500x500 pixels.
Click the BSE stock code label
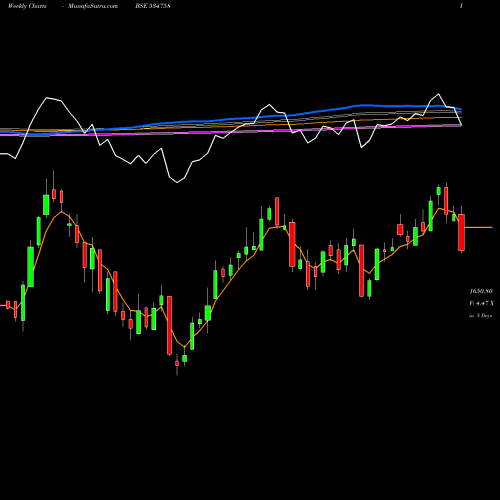click(153, 6)
